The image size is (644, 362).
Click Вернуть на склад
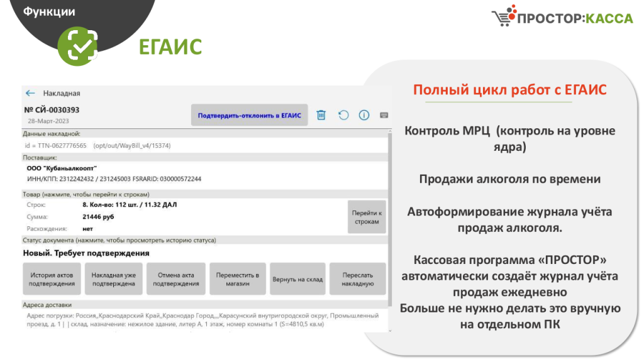(297, 279)
